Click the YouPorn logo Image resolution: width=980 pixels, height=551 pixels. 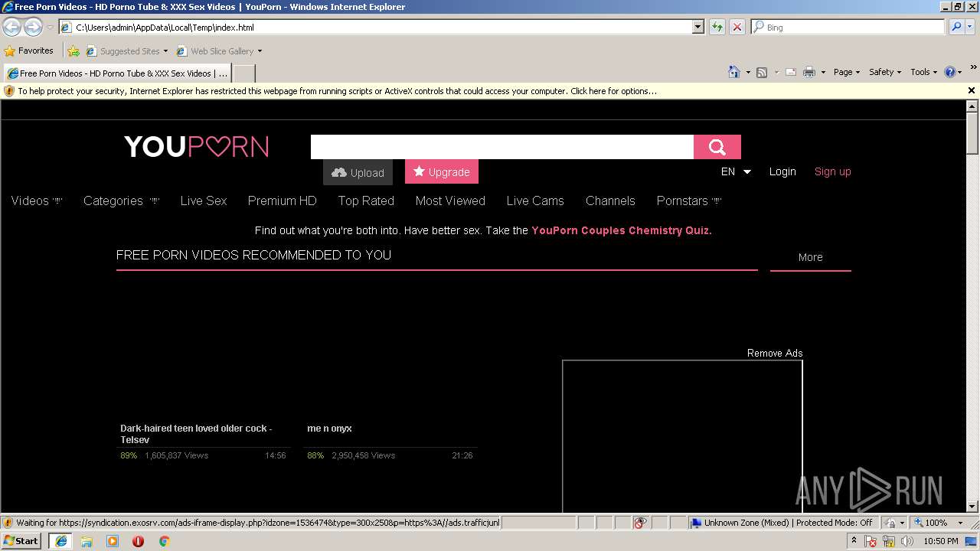197,146
